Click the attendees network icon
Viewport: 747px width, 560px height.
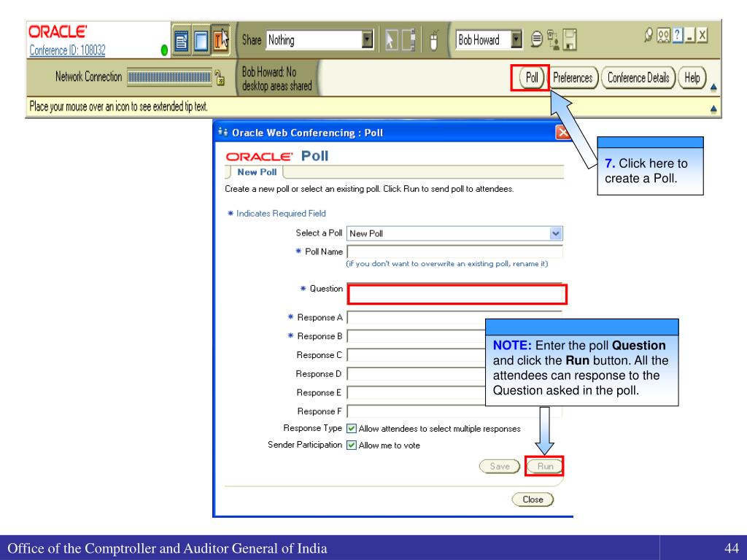[553, 40]
